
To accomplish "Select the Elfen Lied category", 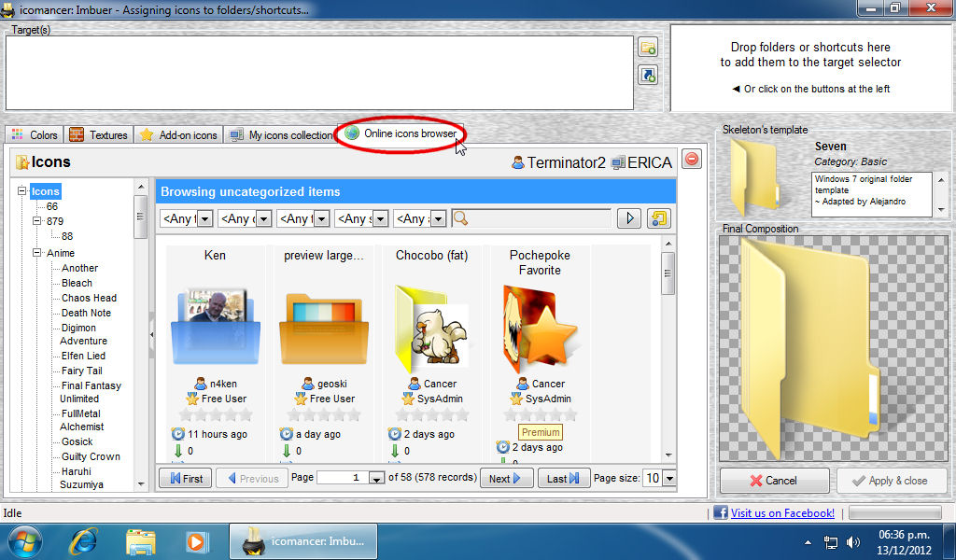I will pyautogui.click(x=83, y=356).
